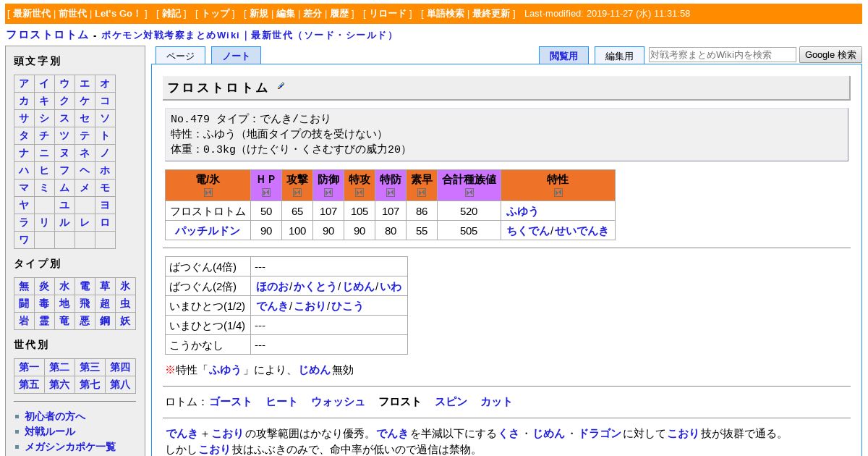The height and width of the screenshot is (456, 868).
Task: Open index letter ワ in 頭文字別
Action: click(x=24, y=240)
